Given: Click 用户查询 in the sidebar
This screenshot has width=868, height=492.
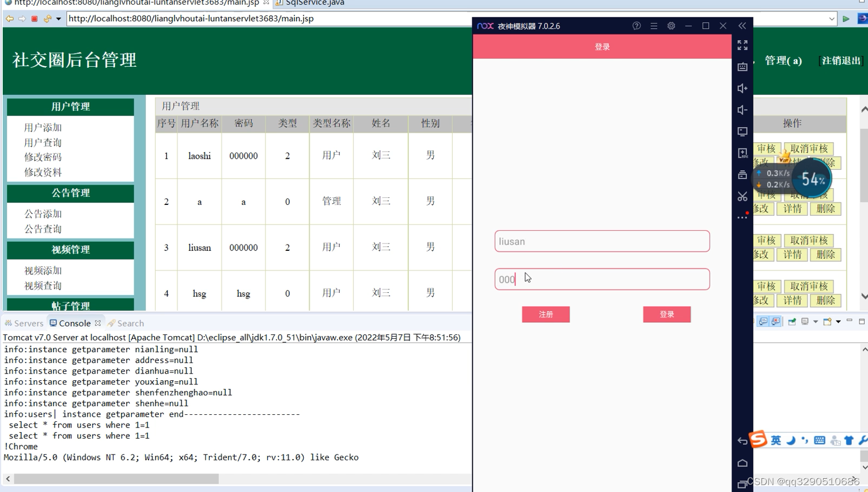Looking at the screenshot, I should point(43,143).
